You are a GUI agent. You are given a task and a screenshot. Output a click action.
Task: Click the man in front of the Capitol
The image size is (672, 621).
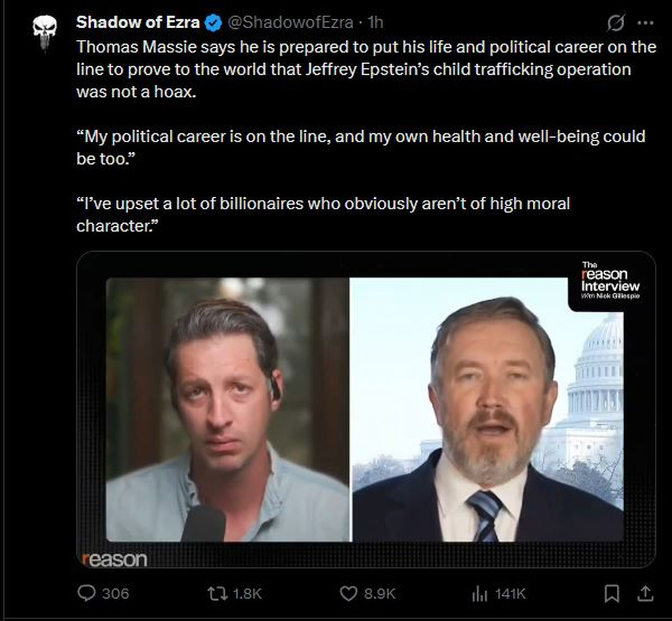488,420
